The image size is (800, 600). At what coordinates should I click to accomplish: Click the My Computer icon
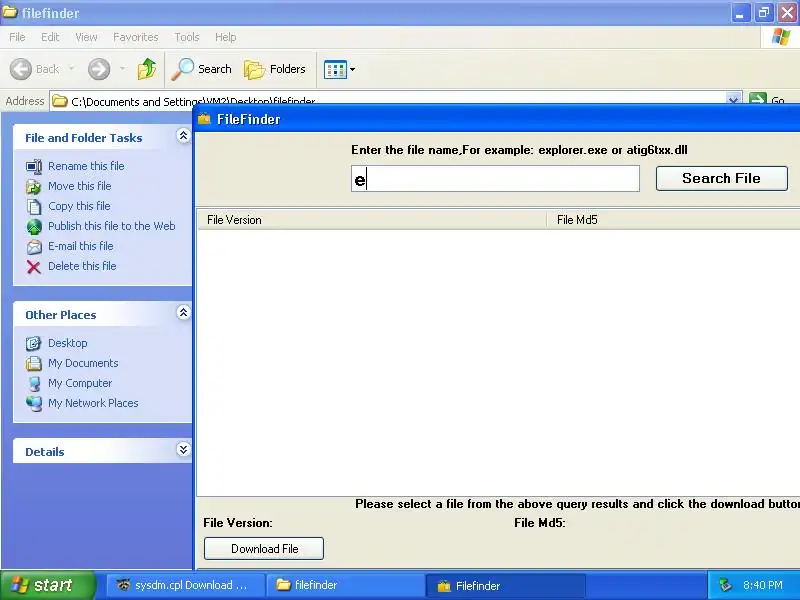tap(34, 383)
